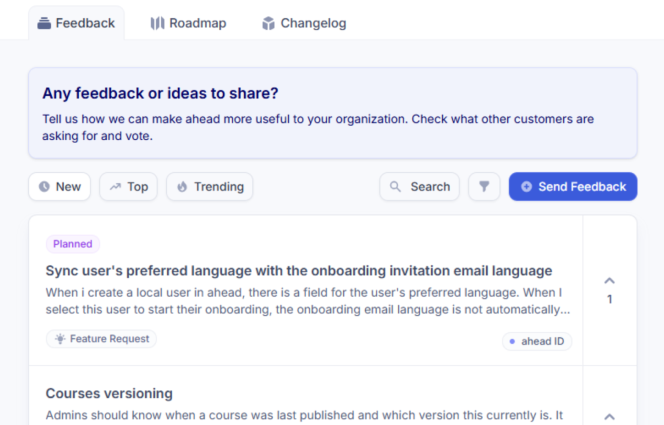Viewport: 664px width, 425px height.
Task: Click the Search field
Action: tap(419, 187)
